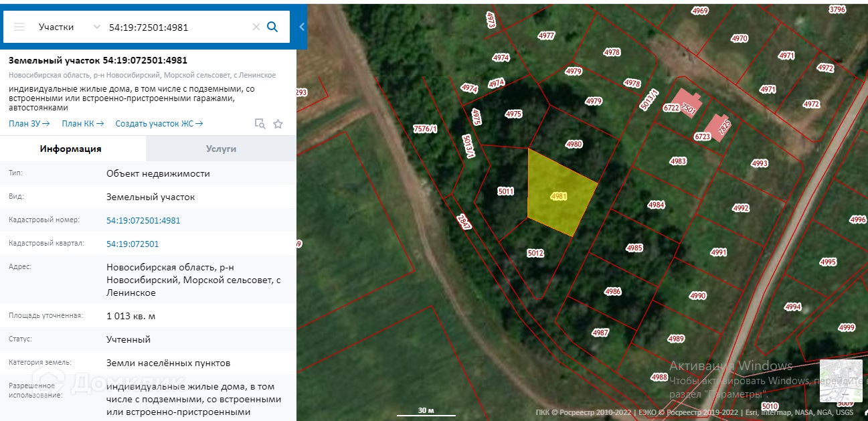The width and height of the screenshot is (868, 421).
Task: Click parcel label 3796 on map
Action: coord(837,9)
